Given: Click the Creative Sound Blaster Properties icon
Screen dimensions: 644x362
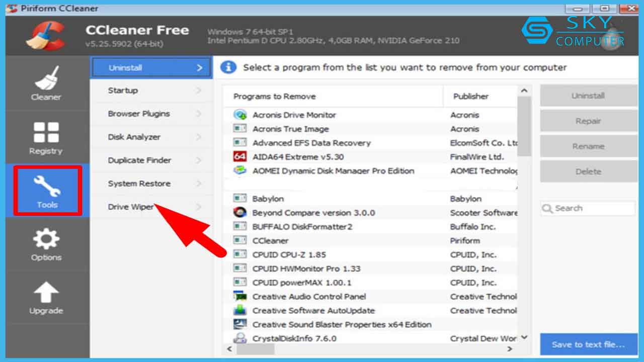Looking at the screenshot, I should click(240, 324).
